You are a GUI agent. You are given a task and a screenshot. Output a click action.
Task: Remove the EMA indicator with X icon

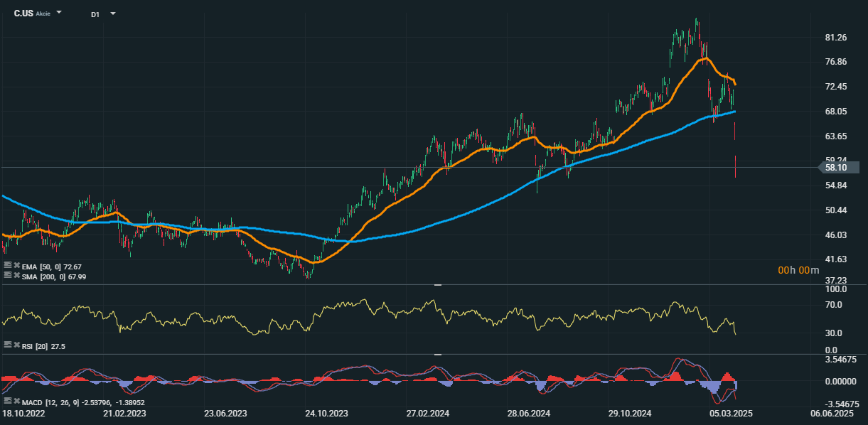click(16, 265)
